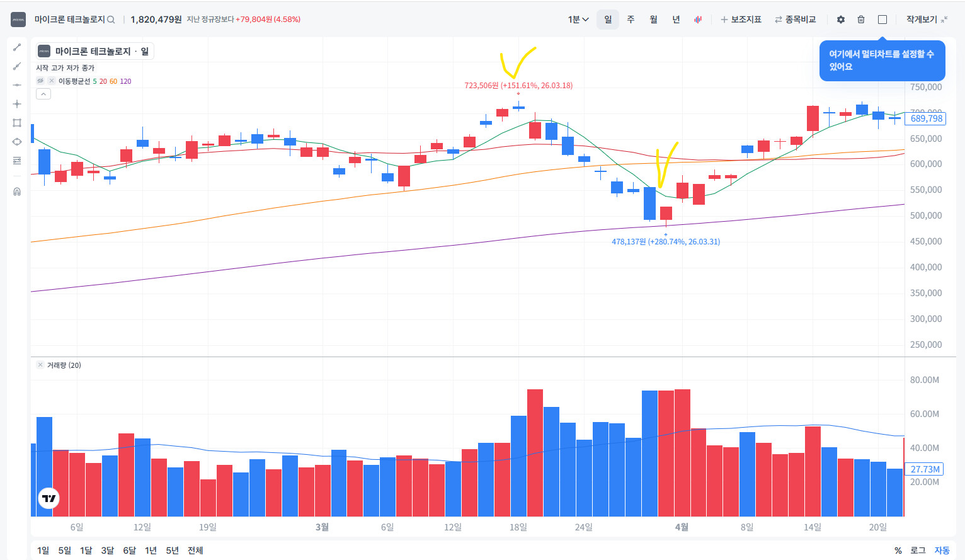This screenshot has height=560, width=965.
Task: Click the 종목비교 button
Action: (x=795, y=20)
